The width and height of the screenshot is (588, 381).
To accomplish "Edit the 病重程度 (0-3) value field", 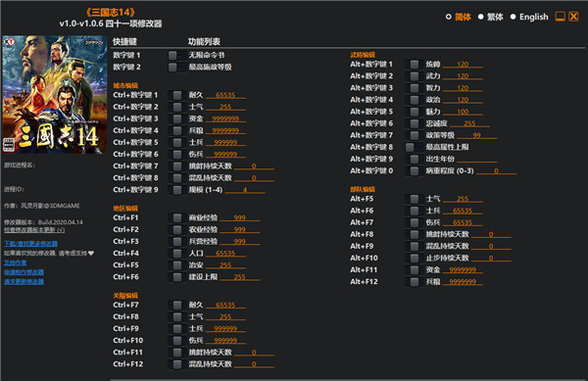I will [496, 170].
